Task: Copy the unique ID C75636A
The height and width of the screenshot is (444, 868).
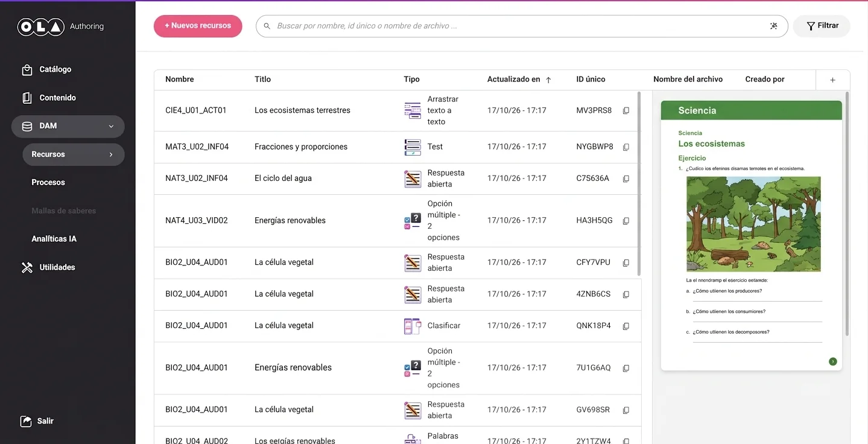Action: tap(626, 179)
